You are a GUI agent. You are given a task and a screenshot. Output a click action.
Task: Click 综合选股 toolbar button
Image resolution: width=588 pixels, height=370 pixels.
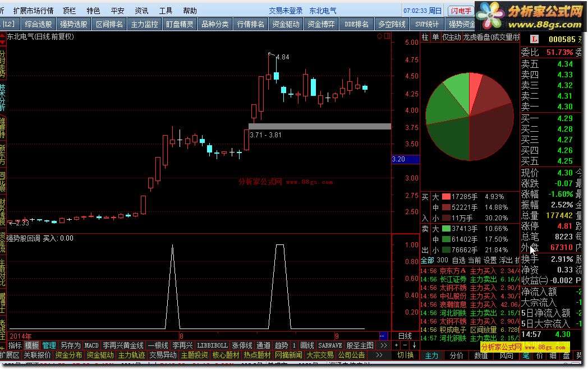pyautogui.click(x=38, y=24)
